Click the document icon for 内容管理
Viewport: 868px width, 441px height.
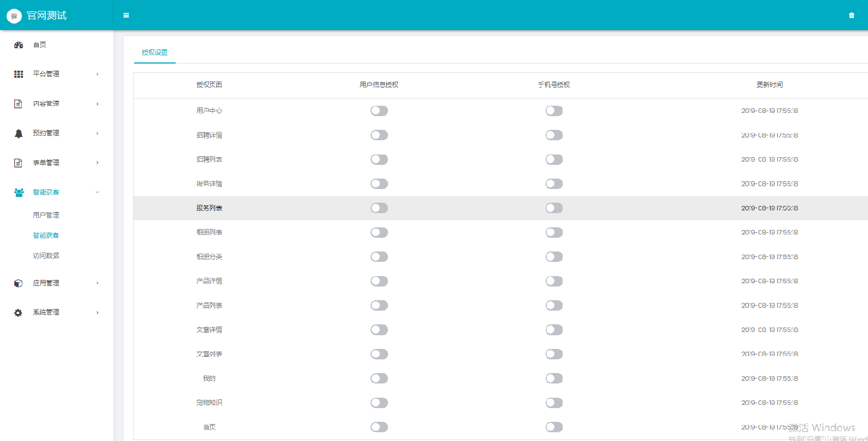click(x=18, y=104)
